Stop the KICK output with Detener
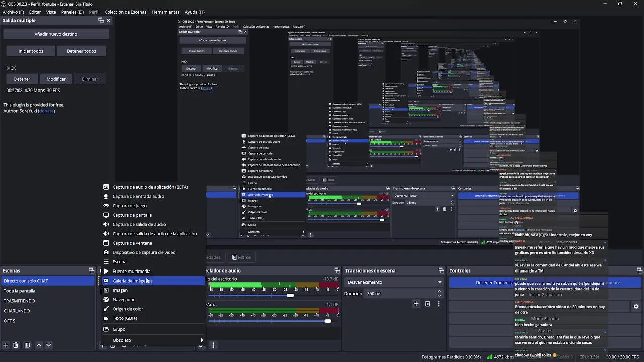The image size is (644, 362). (x=22, y=79)
